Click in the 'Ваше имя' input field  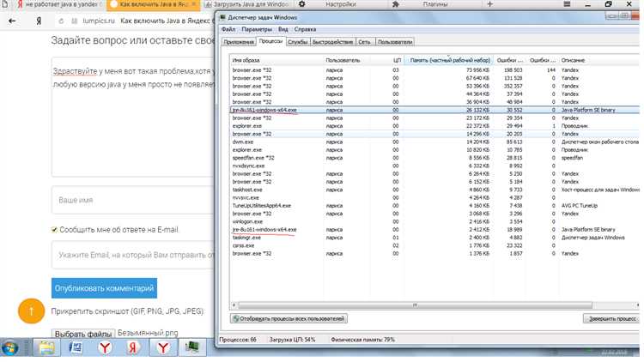point(132,200)
